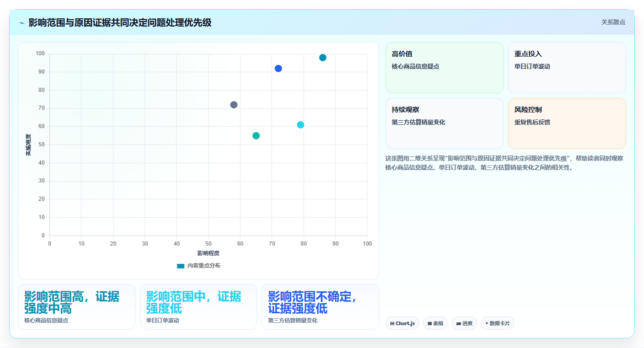This screenshot has height=348, width=644.
Task: Open the 持续观察 card
Action: click(445, 123)
